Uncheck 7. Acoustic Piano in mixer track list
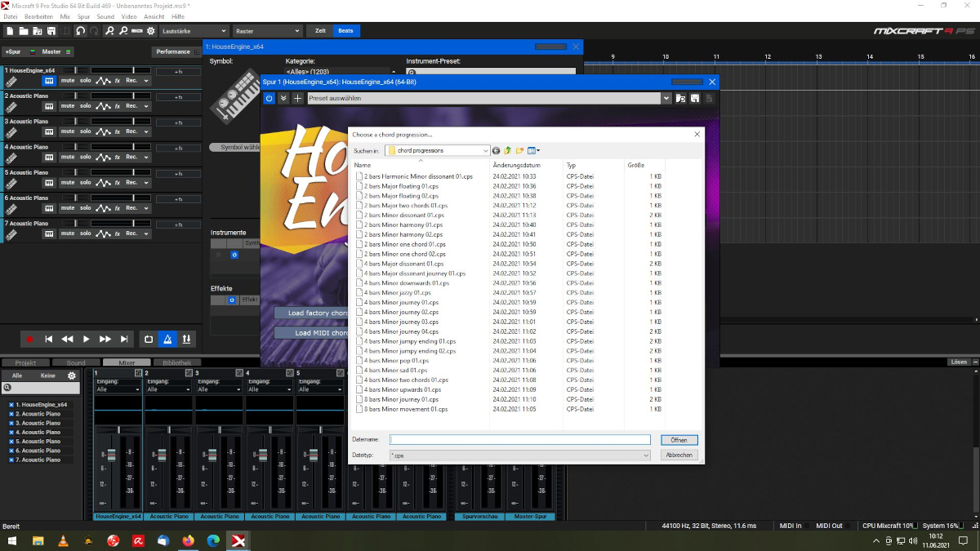Screen dimensions: 980x551 (x=11, y=460)
